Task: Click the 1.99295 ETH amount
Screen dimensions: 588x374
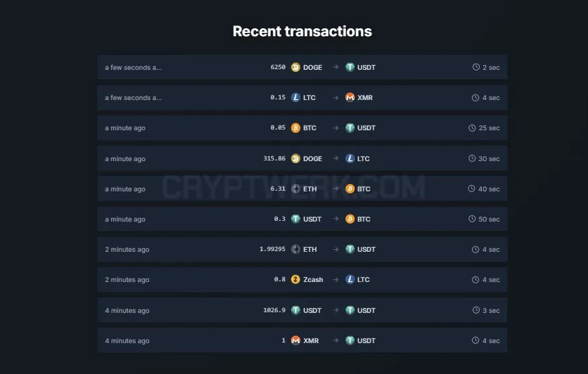Action: pos(272,249)
